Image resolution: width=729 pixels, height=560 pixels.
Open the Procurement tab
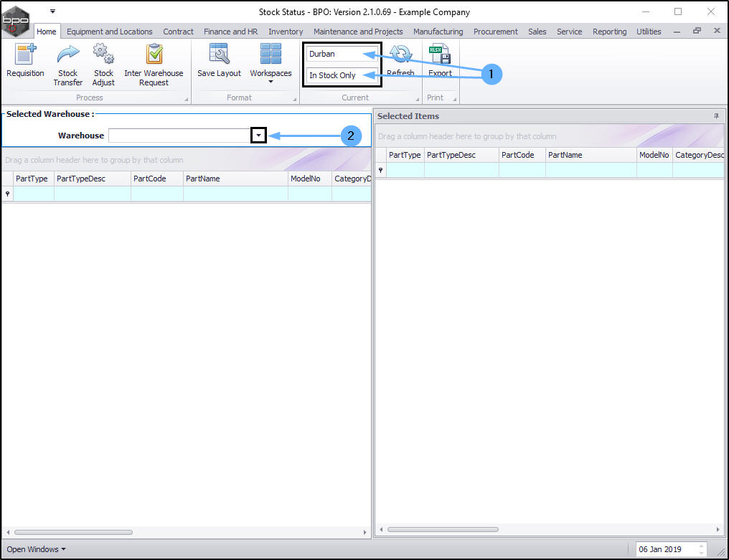click(x=495, y=32)
